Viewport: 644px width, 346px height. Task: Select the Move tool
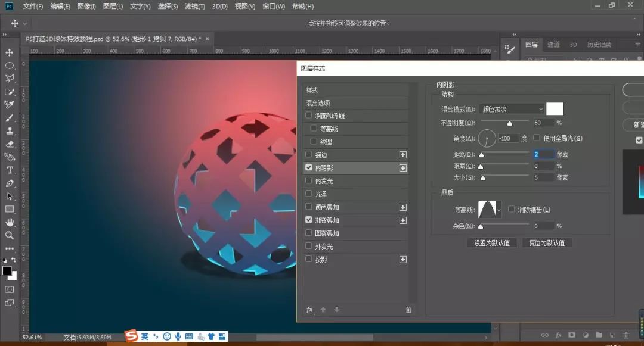click(x=9, y=52)
